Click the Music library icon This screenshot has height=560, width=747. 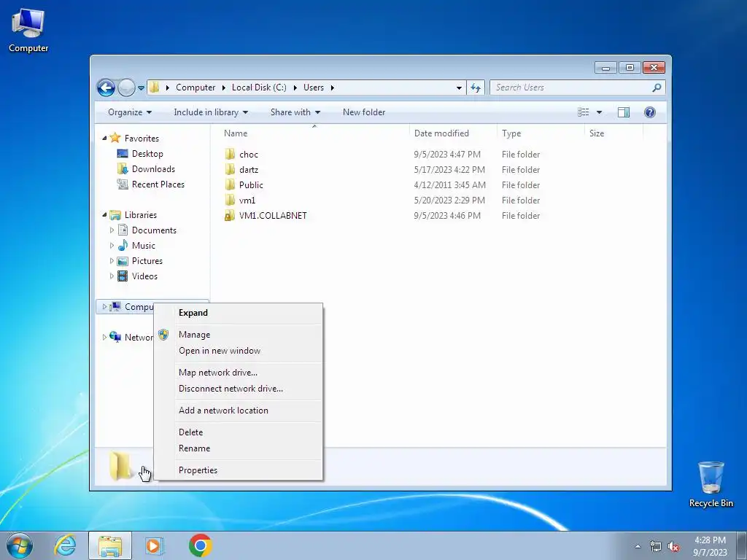coord(123,245)
